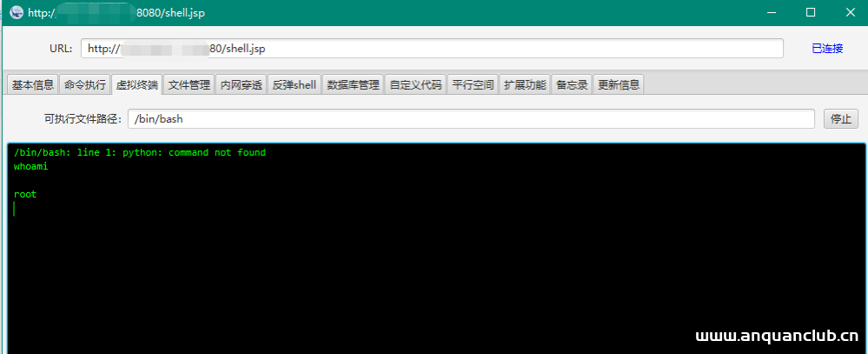This screenshot has height=354, width=868.
Task: Click the URL input field
Action: (432, 49)
